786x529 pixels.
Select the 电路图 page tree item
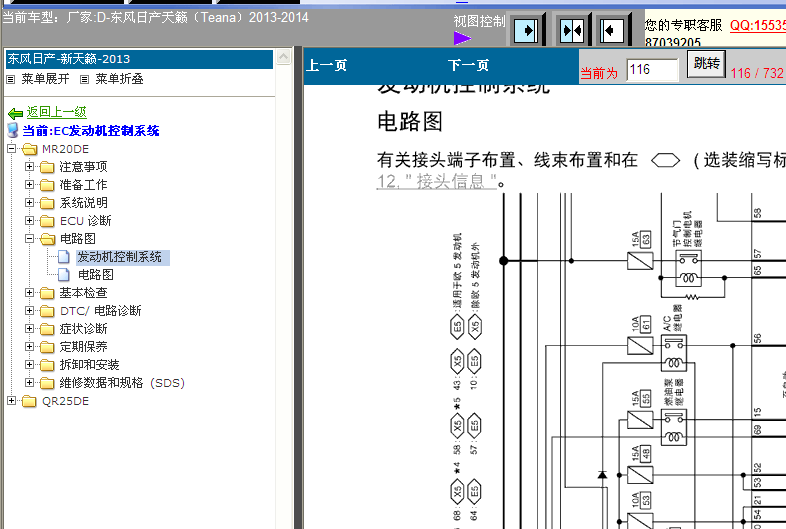[x=96, y=275]
